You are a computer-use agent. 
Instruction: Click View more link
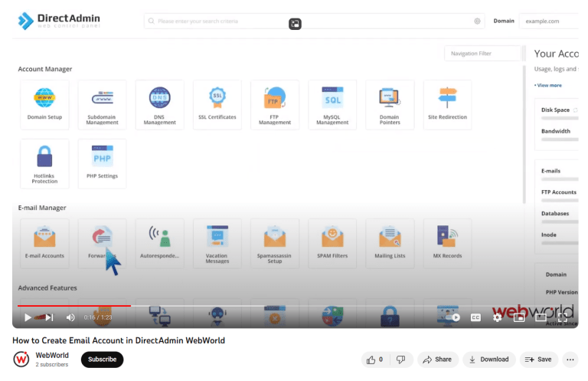[x=548, y=85]
